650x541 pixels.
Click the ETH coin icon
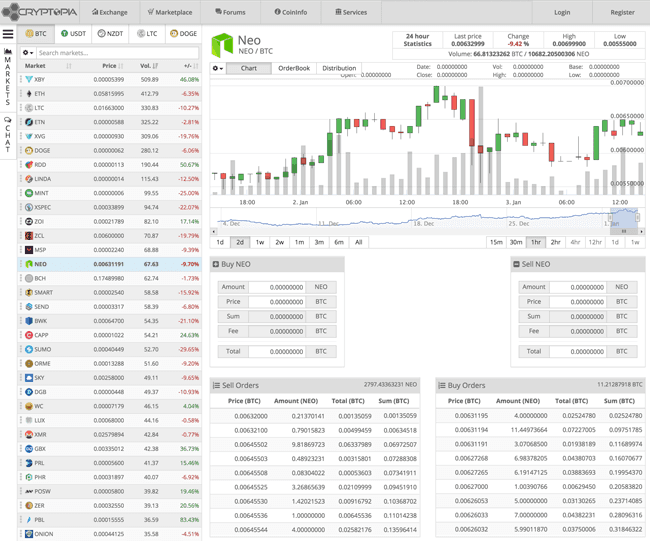click(x=29, y=94)
